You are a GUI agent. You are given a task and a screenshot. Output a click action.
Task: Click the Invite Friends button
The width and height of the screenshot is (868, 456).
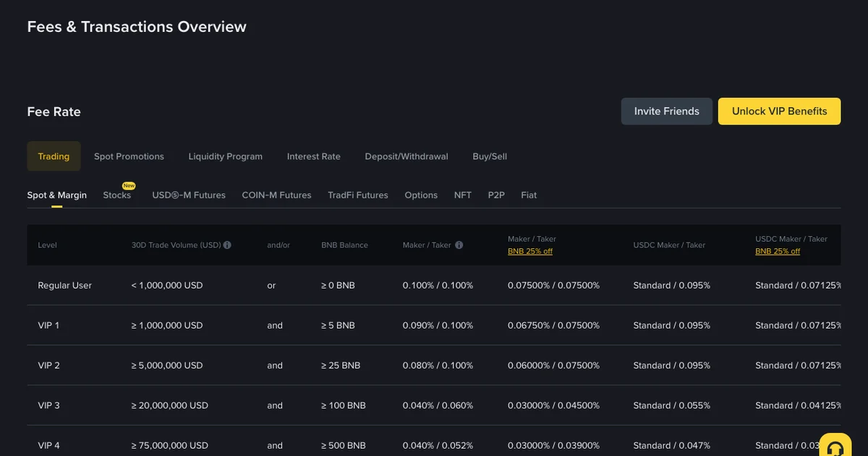[x=667, y=111]
